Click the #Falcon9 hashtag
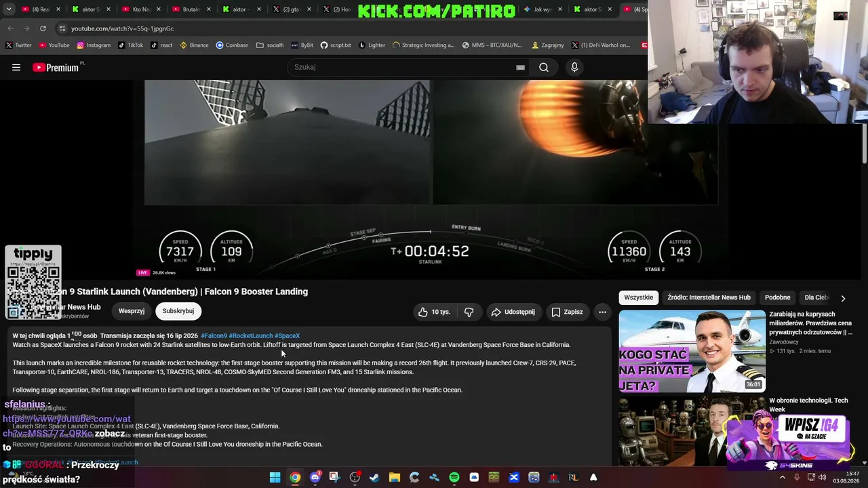 (214, 335)
